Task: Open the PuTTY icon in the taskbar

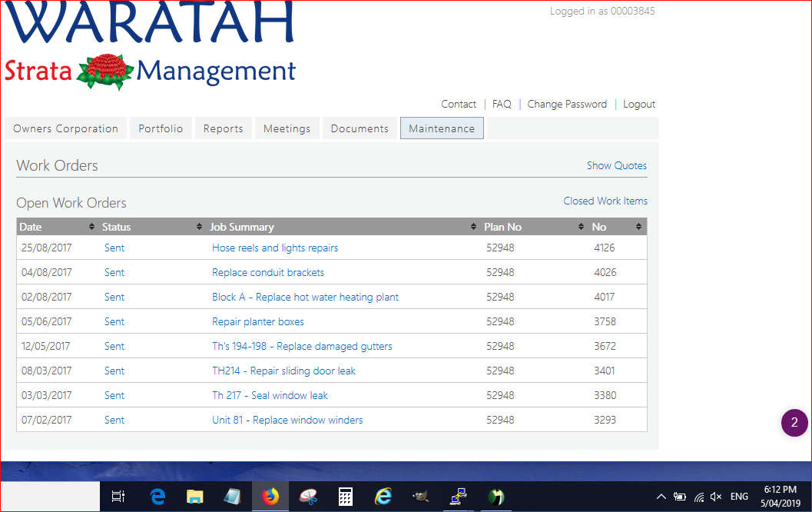Action: [x=459, y=497]
